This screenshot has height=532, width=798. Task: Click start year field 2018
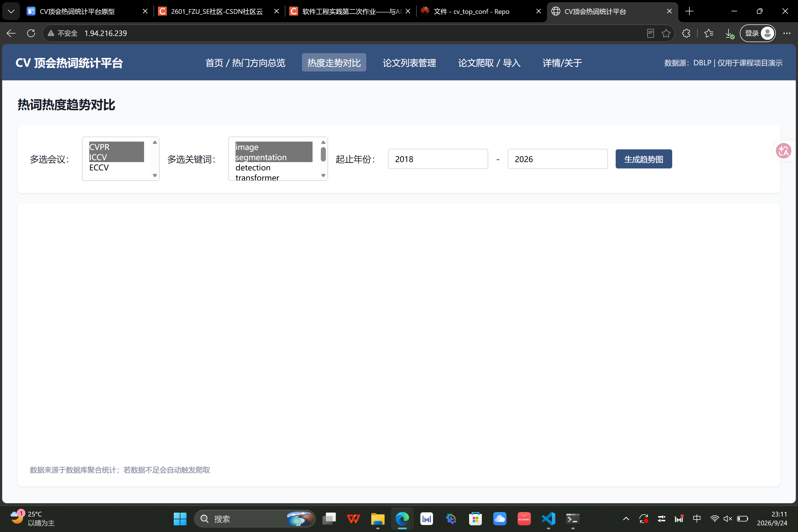pyautogui.click(x=438, y=159)
